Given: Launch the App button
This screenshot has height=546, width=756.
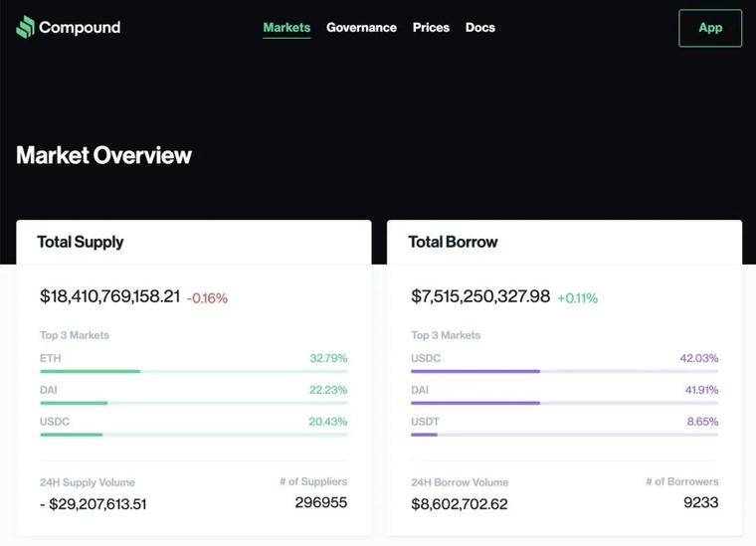Looking at the screenshot, I should (x=710, y=28).
